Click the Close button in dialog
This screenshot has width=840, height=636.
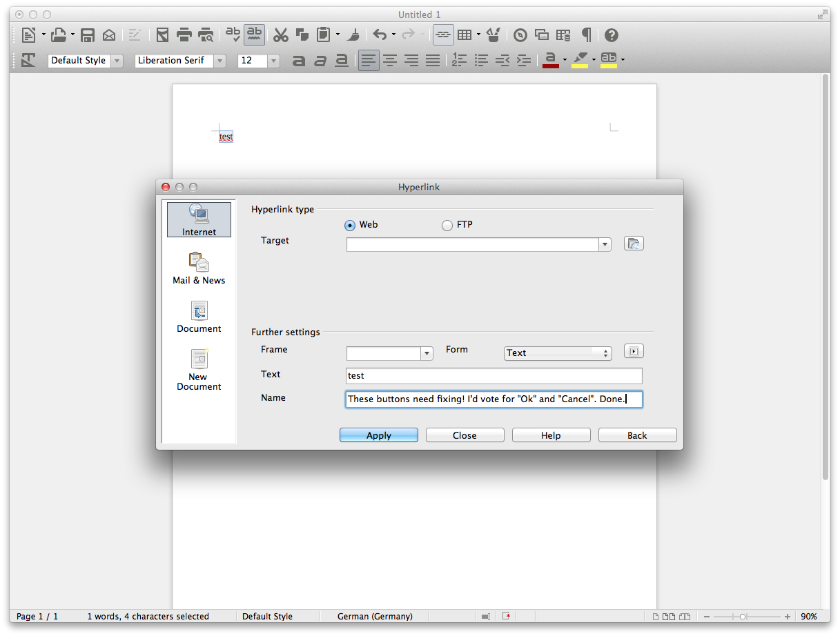point(465,435)
